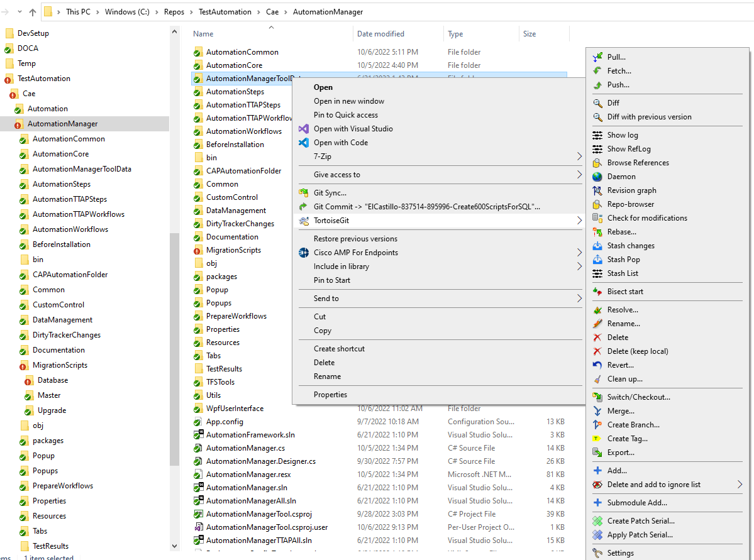Click TestAutomation in the address breadcrumb
Image resolution: width=754 pixels, height=560 pixels.
point(225,12)
